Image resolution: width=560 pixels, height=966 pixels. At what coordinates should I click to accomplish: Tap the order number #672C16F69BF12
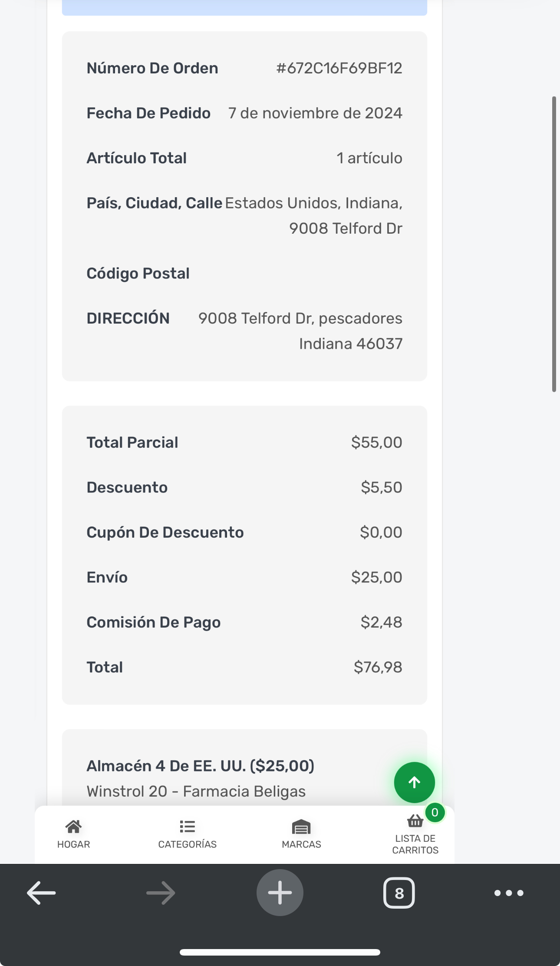tap(339, 68)
